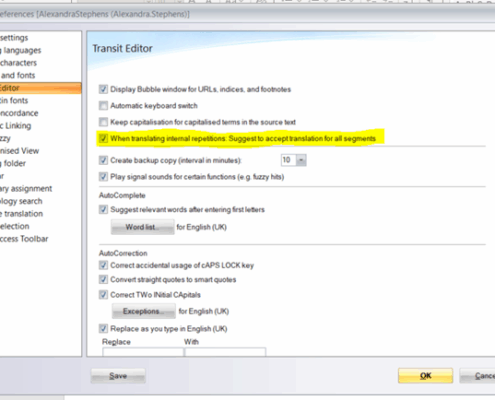The image size is (495, 400).
Task: Uncheck Replace as you type option
Action: point(103,329)
